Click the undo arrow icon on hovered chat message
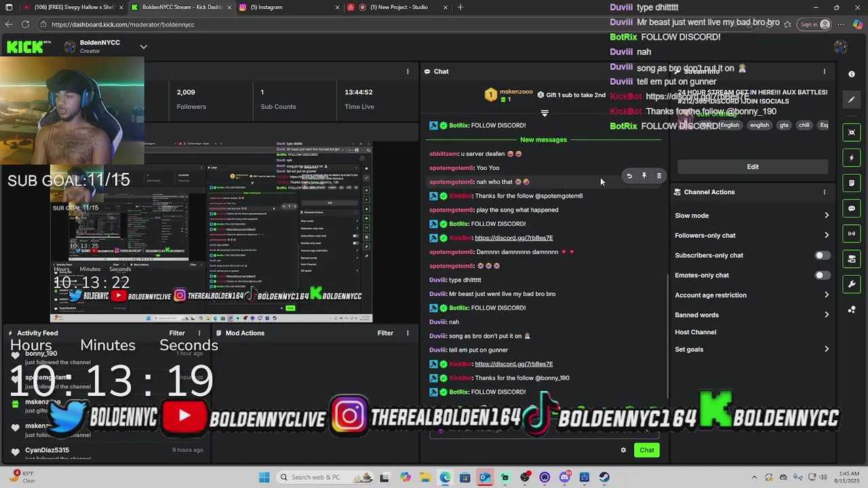 [629, 176]
